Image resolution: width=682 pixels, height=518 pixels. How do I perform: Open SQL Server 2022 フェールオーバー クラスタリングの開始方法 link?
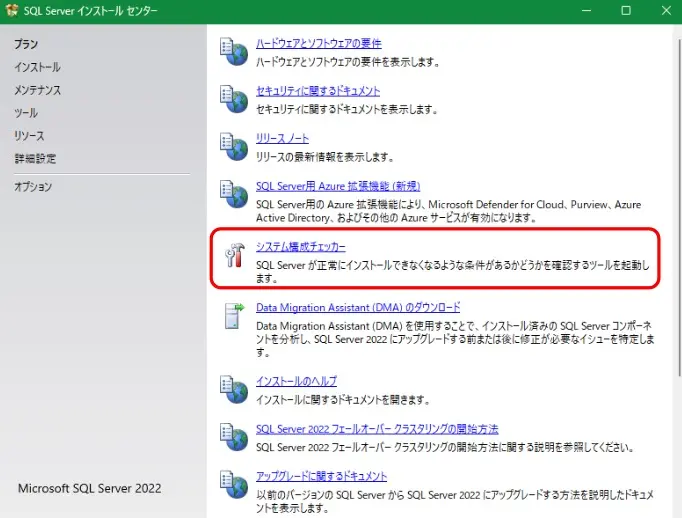click(x=377, y=429)
